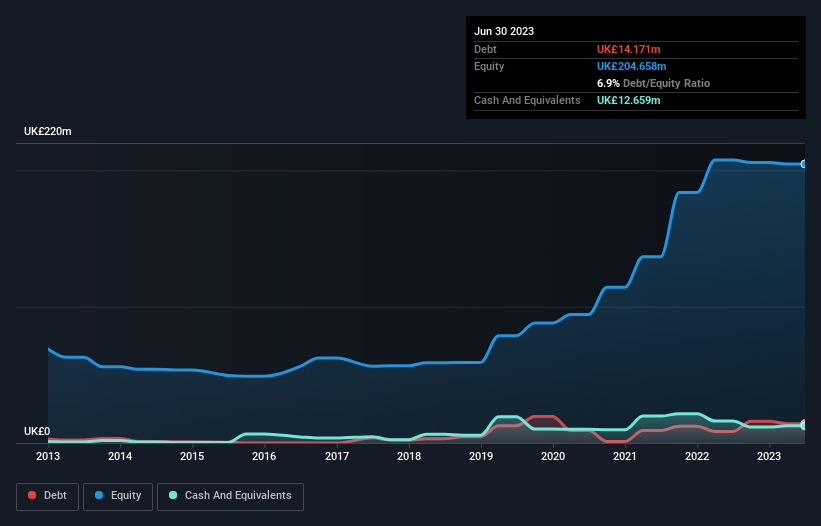The height and width of the screenshot is (526, 821).
Task: Select the 2016 x-axis label
Action: point(264,456)
